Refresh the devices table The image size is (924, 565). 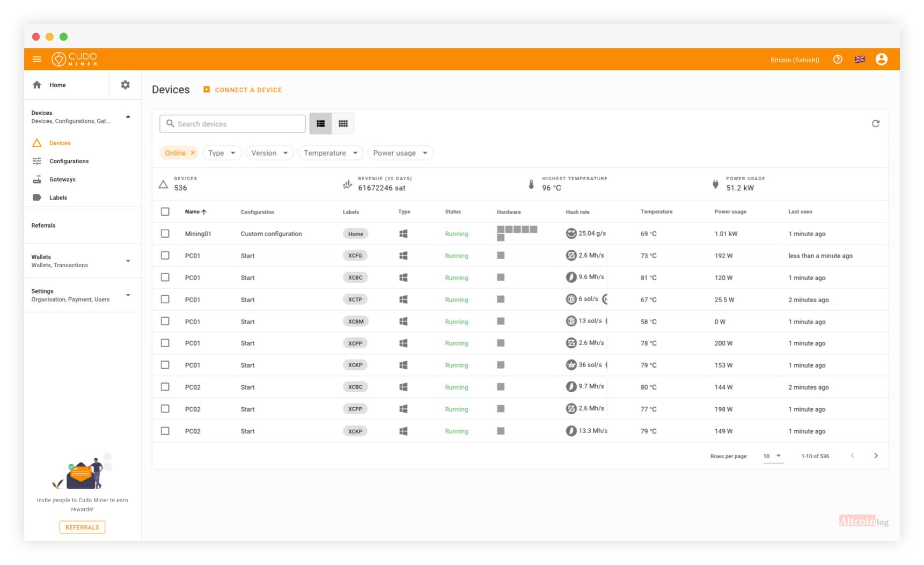(876, 123)
